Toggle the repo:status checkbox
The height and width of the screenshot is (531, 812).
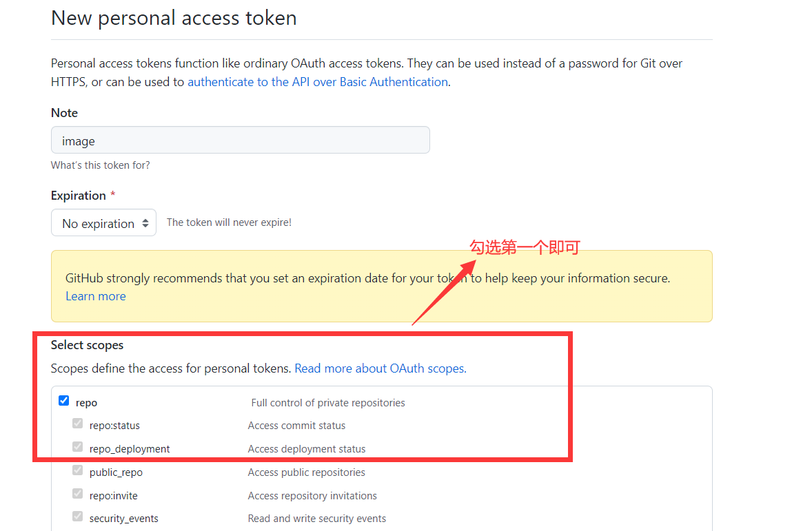tap(78, 424)
